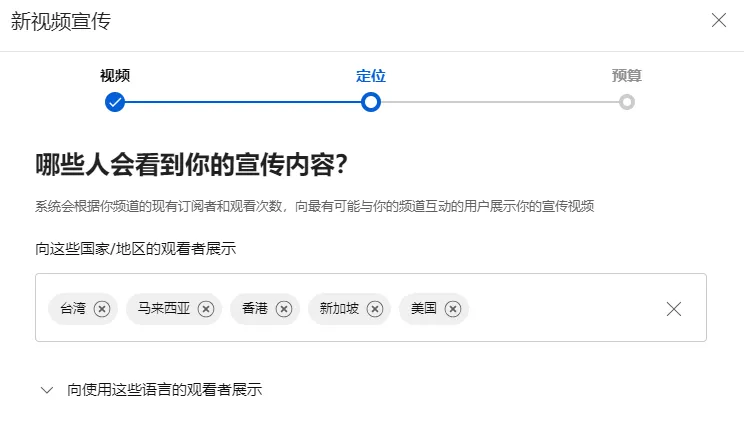This screenshot has width=744, height=422.
Task: Expand 向使用这些语言的观看者展示 section
Action: [x=165, y=390]
